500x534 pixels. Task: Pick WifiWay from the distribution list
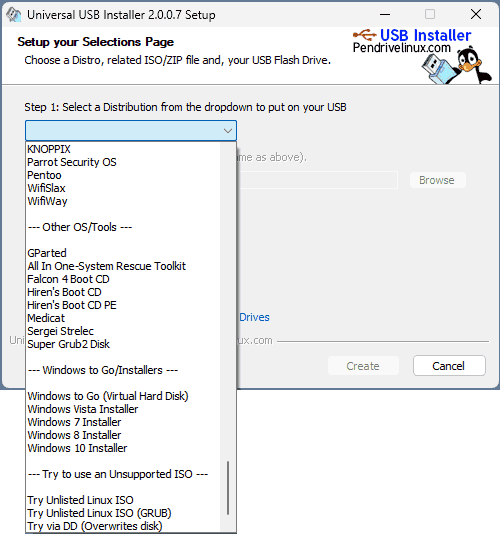click(x=47, y=201)
